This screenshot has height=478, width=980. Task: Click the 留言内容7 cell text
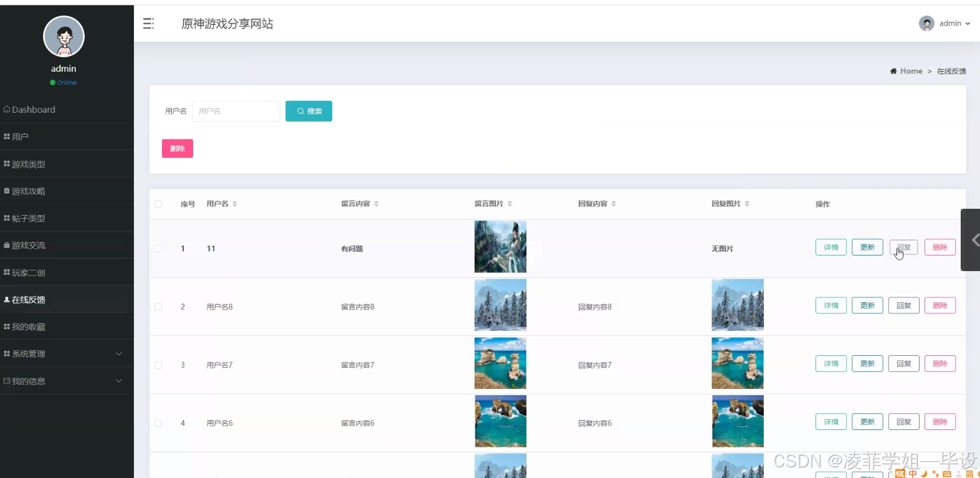358,365
